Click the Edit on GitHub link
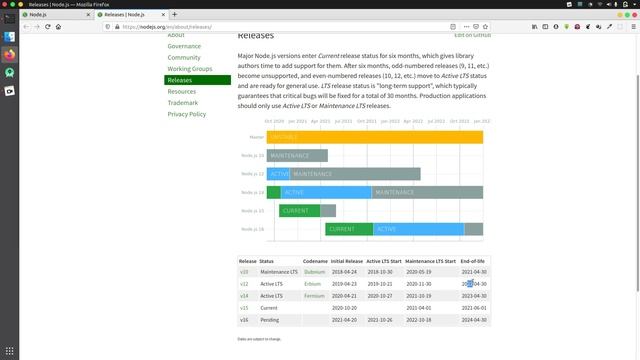Screen dimensions: 640x360 [x=473, y=35]
